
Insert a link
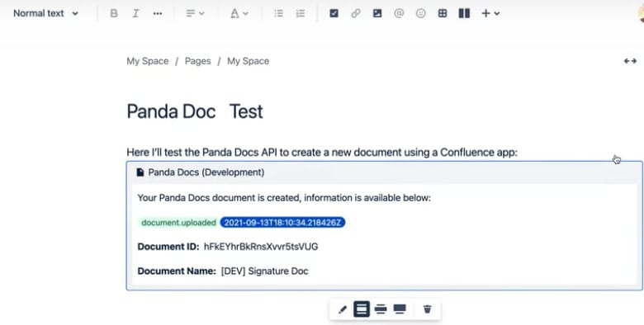pos(356,13)
